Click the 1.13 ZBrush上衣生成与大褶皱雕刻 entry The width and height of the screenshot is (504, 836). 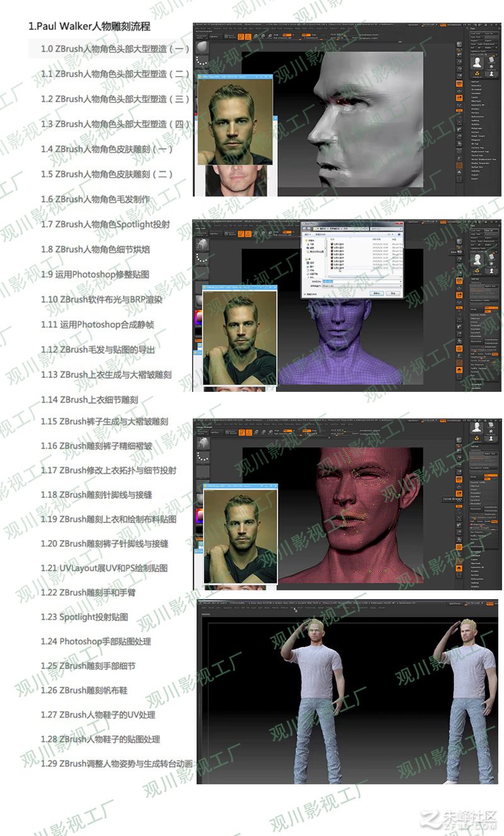(x=106, y=375)
